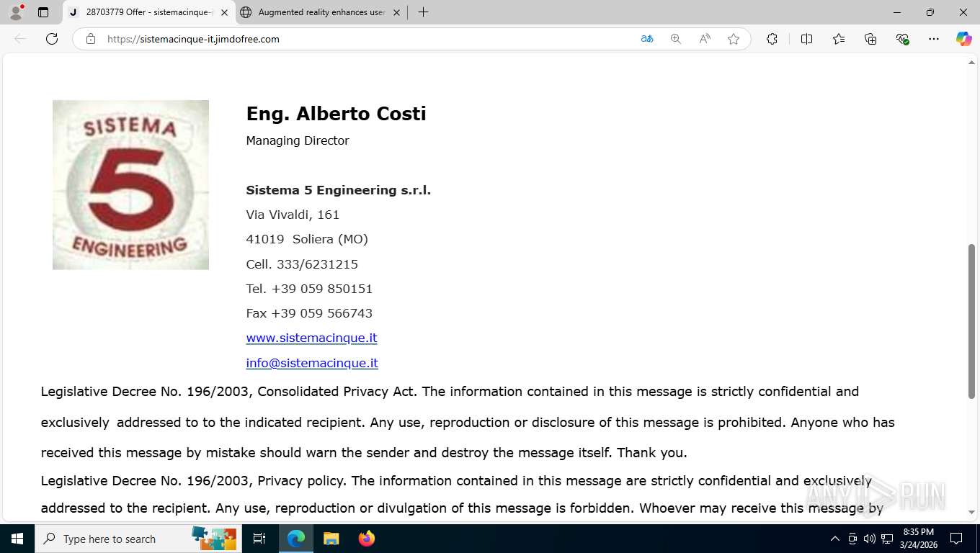The height and width of the screenshot is (553, 980).
Task: Open File Explorer from taskbar
Action: (331, 539)
